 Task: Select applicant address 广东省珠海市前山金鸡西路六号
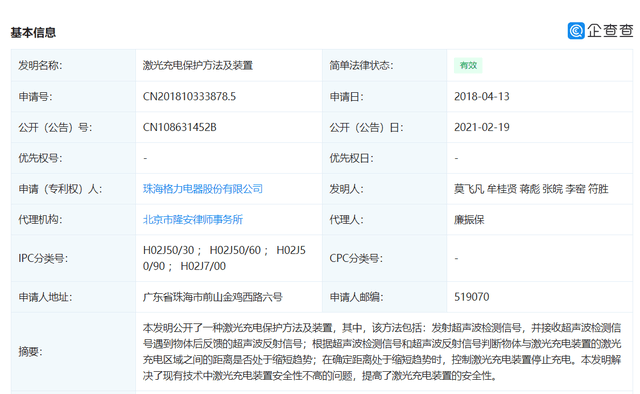click(213, 297)
